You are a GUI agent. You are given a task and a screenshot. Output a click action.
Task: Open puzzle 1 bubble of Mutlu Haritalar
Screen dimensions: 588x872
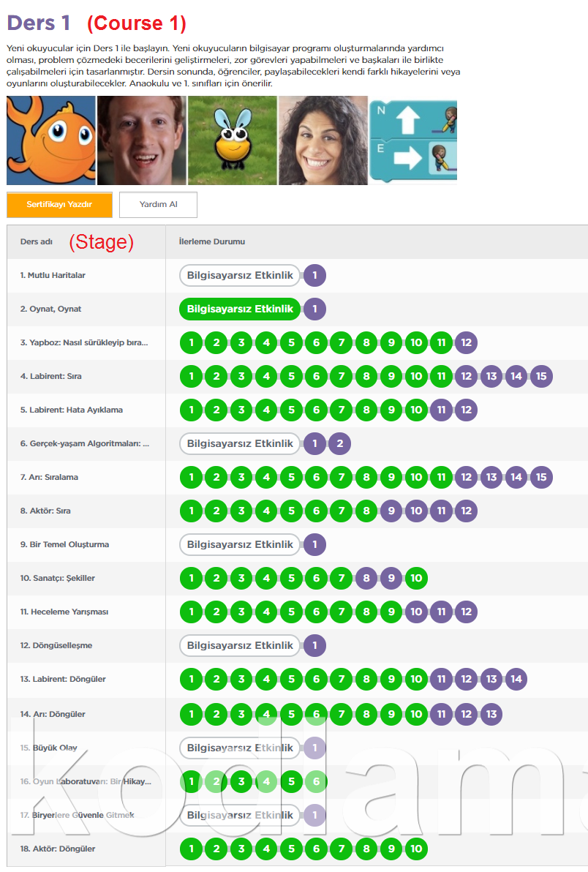click(314, 275)
